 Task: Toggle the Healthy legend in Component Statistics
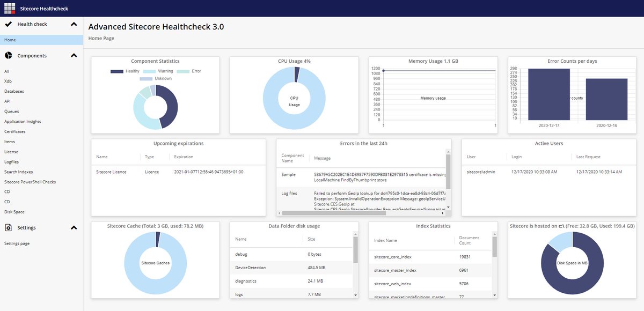125,71
